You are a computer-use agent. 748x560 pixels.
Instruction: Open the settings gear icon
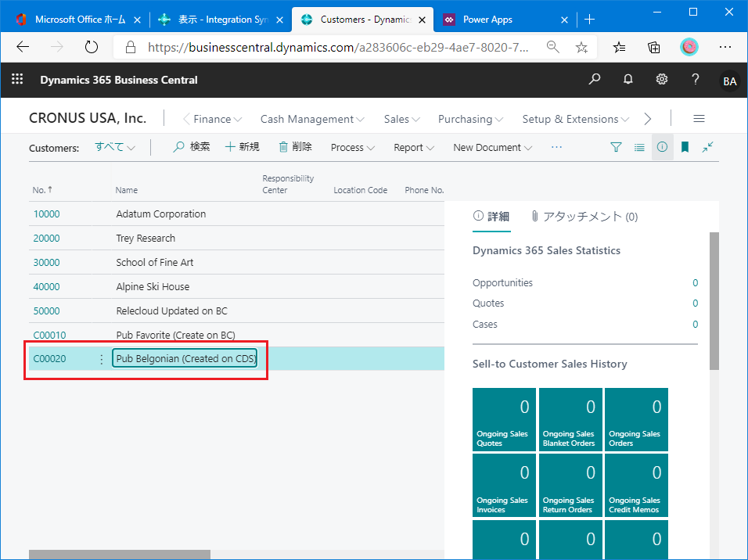pyautogui.click(x=662, y=79)
